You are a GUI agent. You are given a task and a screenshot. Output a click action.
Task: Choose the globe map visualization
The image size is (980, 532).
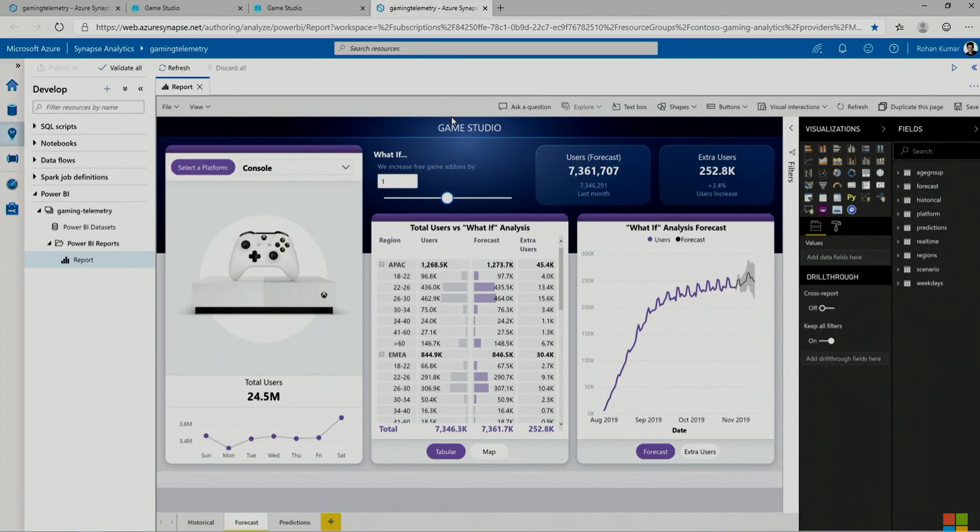pos(880,173)
